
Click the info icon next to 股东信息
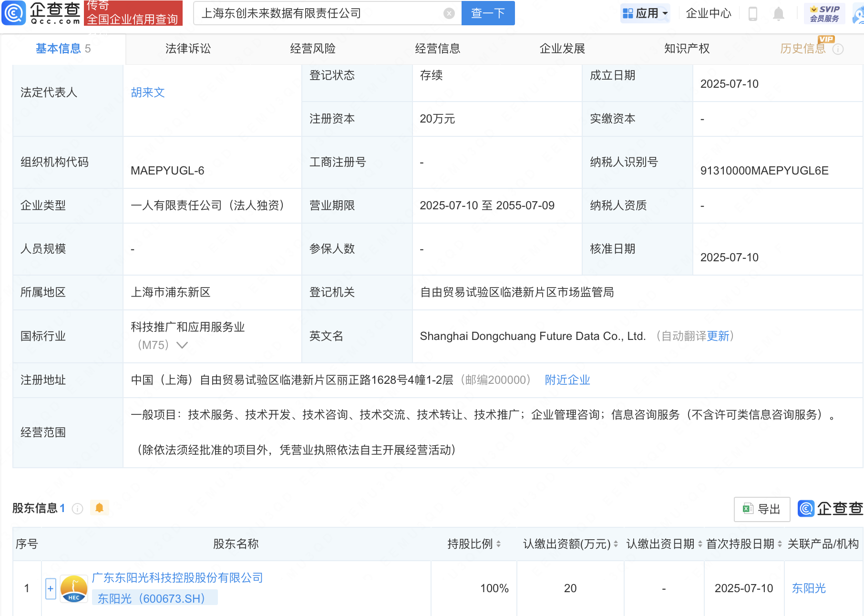click(77, 509)
